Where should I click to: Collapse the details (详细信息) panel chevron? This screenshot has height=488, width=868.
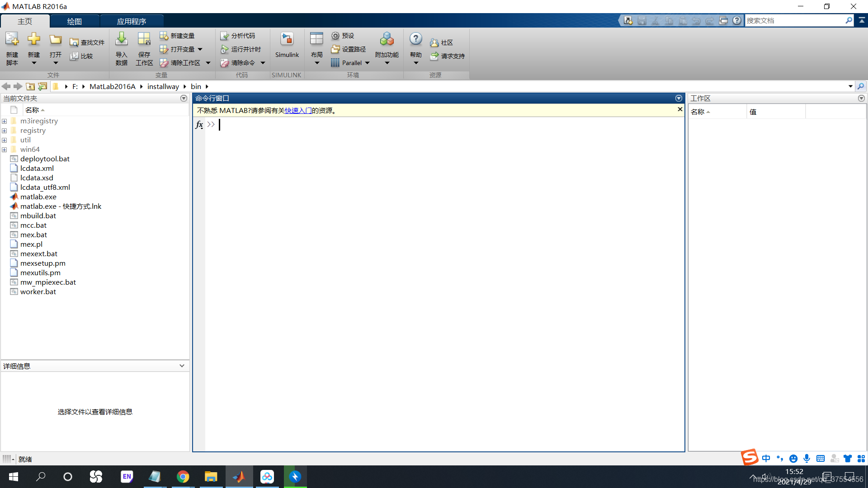pyautogui.click(x=182, y=366)
